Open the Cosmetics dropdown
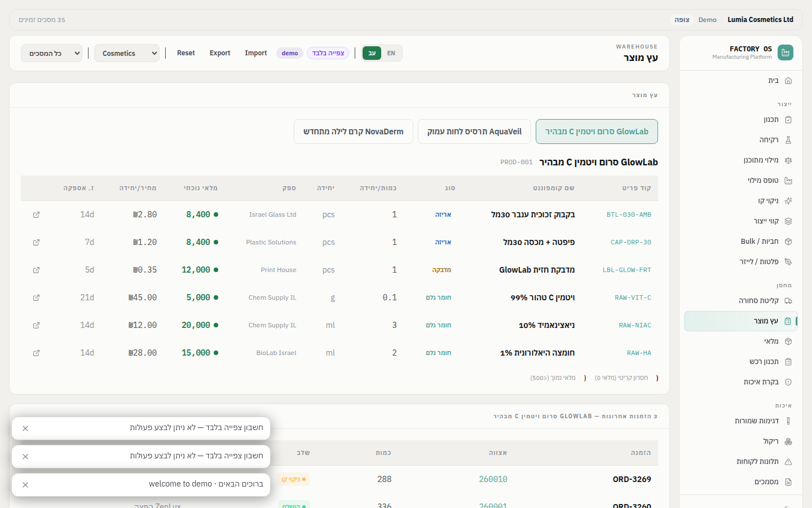Screen dimensions: 812x508 (127, 53)
